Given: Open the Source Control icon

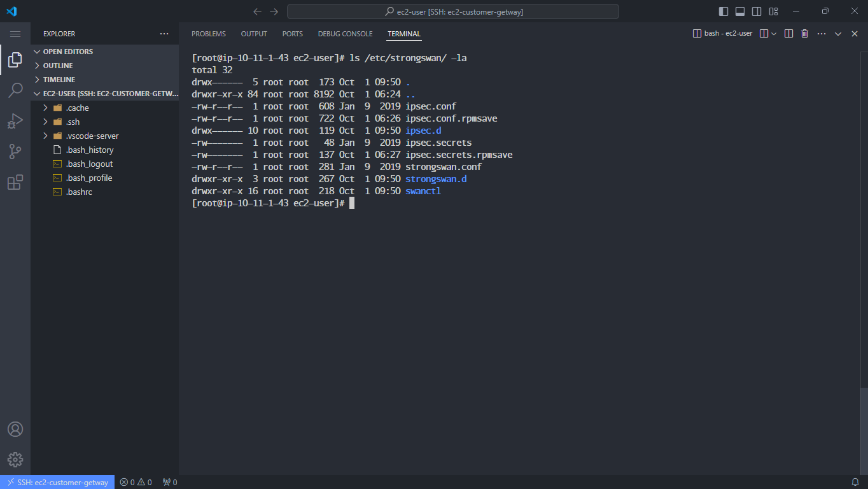Looking at the screenshot, I should (x=15, y=151).
